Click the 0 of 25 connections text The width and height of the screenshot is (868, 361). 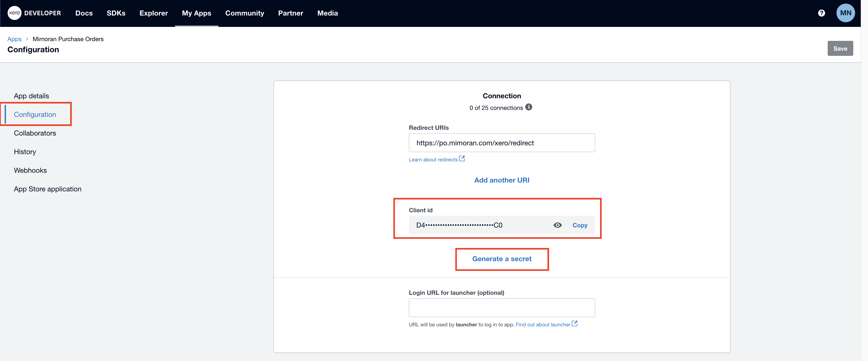[x=496, y=108]
